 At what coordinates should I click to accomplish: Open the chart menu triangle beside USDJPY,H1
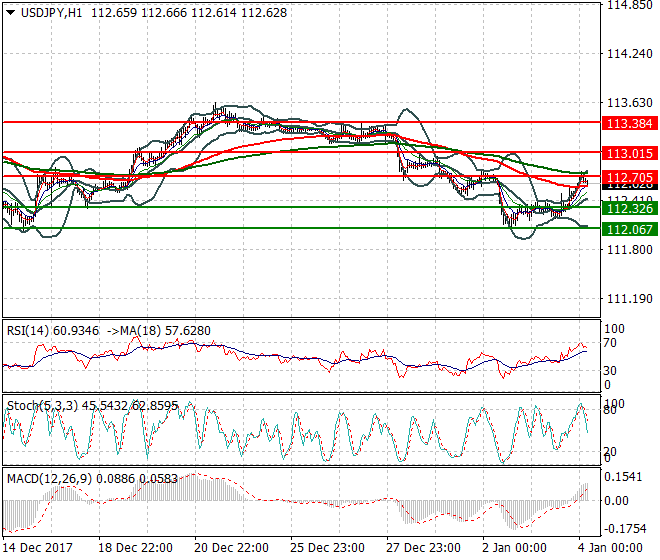[x=11, y=13]
